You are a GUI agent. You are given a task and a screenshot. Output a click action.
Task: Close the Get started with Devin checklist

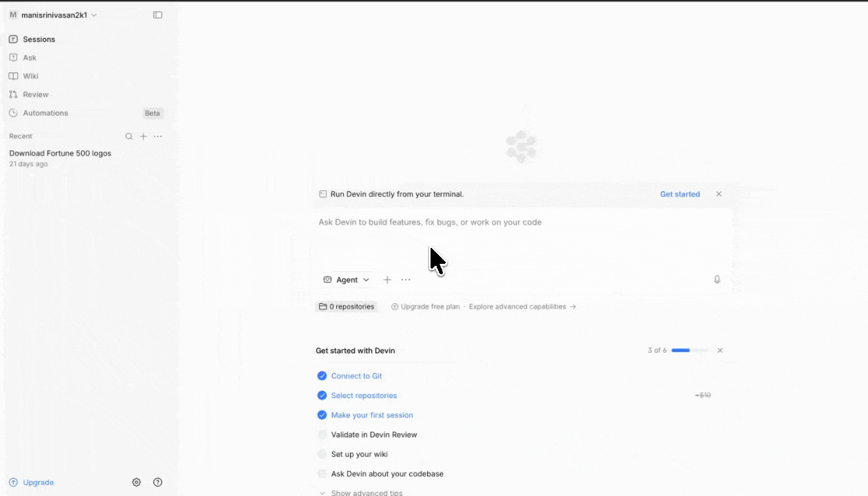click(720, 351)
